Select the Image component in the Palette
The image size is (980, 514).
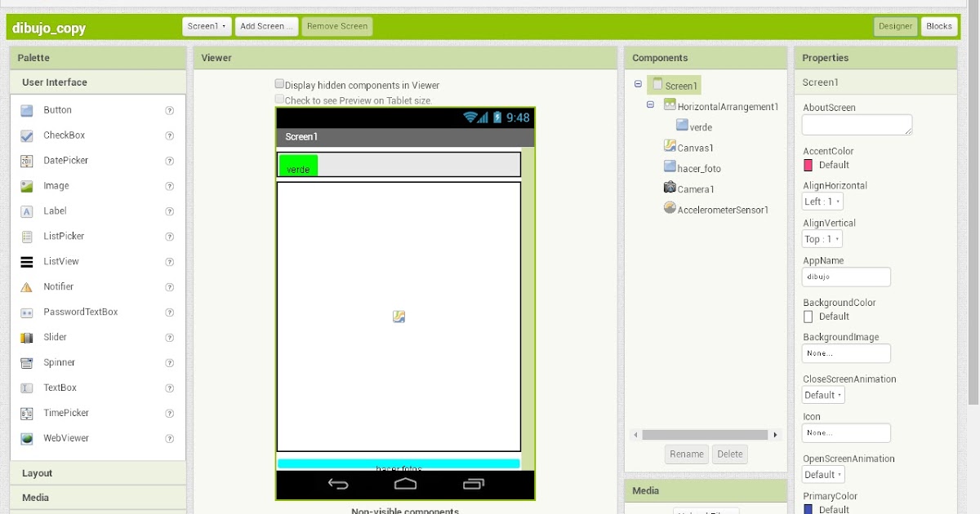(x=56, y=185)
